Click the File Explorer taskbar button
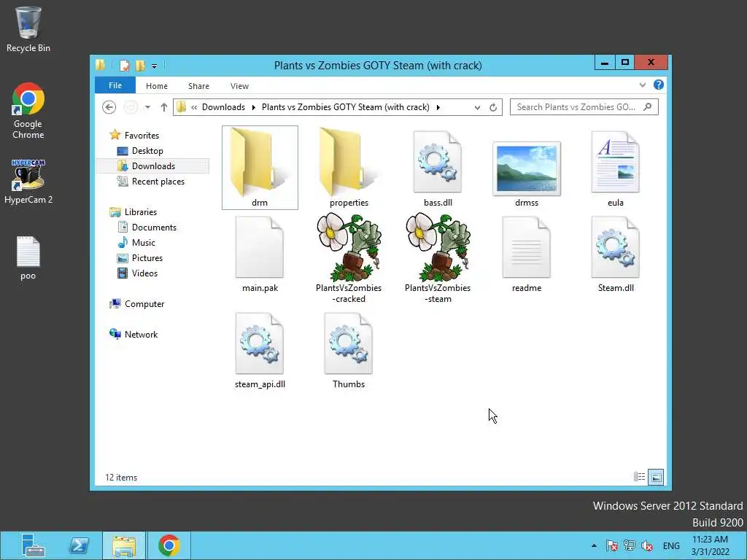747x560 pixels. point(124,545)
